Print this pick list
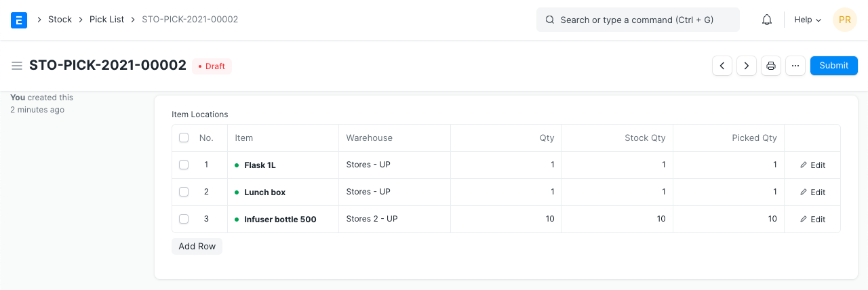 [x=771, y=66]
